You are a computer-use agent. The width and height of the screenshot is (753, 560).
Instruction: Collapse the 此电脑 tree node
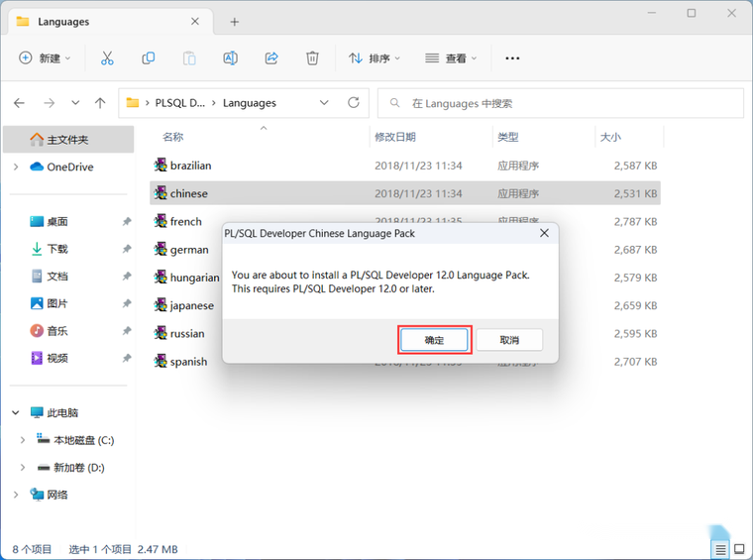pos(16,412)
